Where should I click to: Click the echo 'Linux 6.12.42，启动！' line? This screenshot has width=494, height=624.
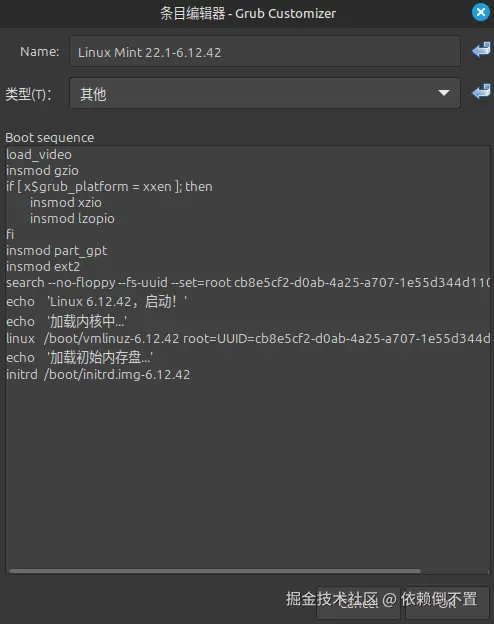96,302
